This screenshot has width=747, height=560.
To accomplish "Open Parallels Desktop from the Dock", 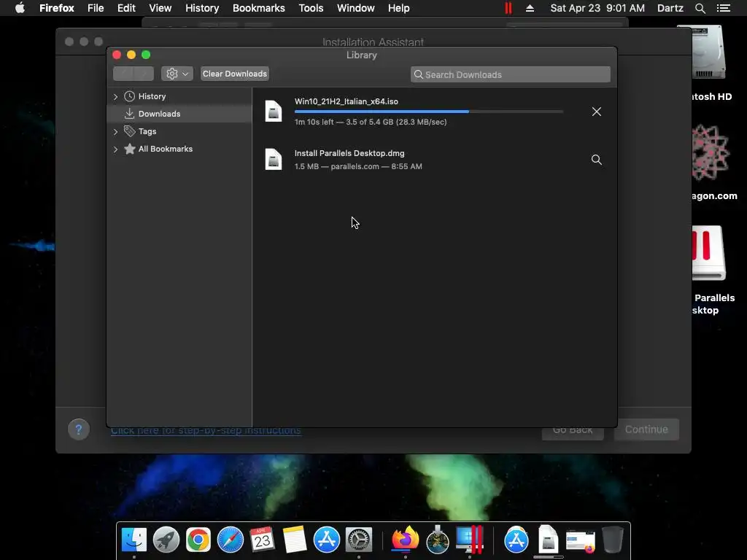I will coord(470,540).
